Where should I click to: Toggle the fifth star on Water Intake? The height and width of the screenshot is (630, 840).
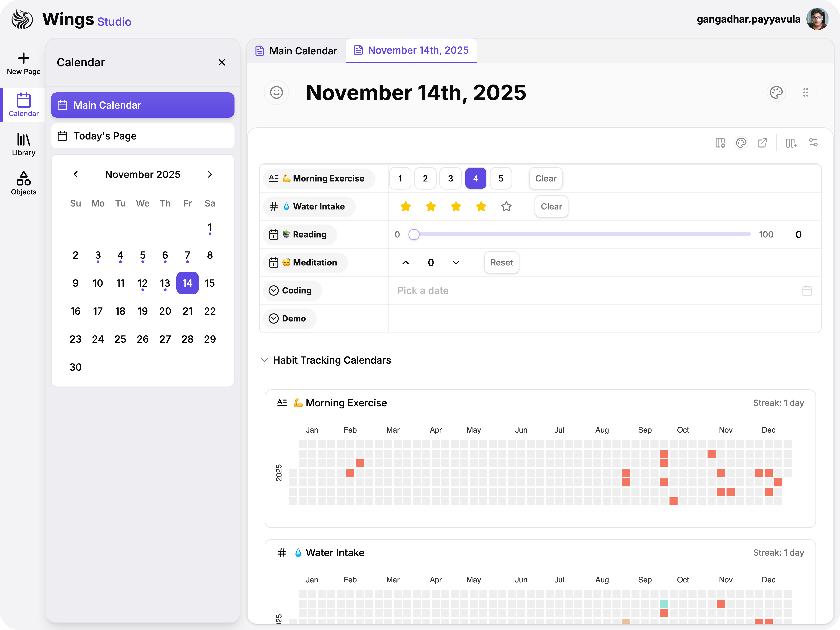[x=506, y=206]
